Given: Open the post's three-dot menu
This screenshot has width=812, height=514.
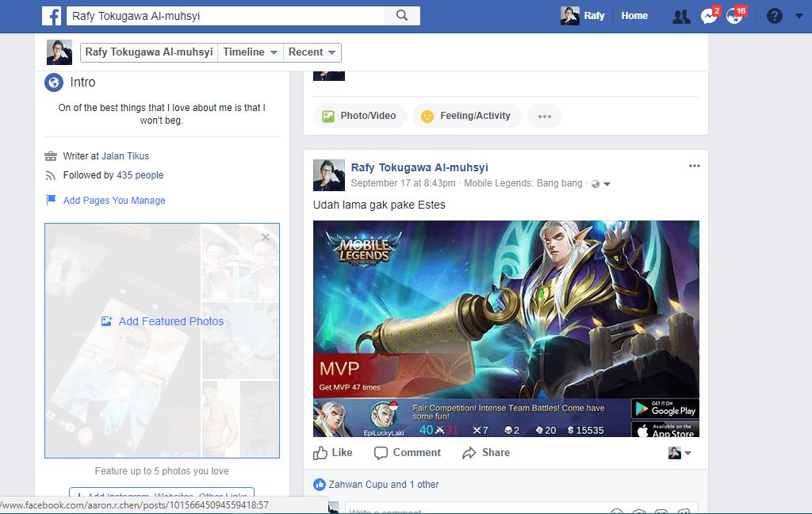Looking at the screenshot, I should 695,165.
